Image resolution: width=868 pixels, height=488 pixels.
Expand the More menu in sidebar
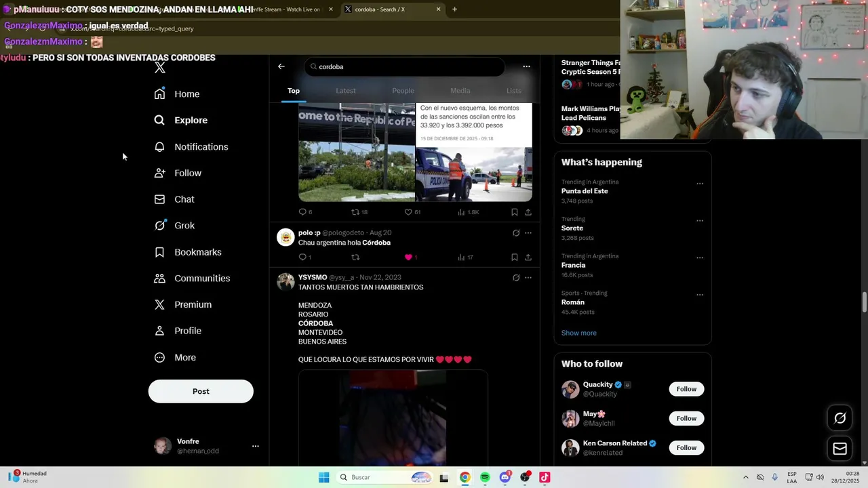click(x=176, y=357)
